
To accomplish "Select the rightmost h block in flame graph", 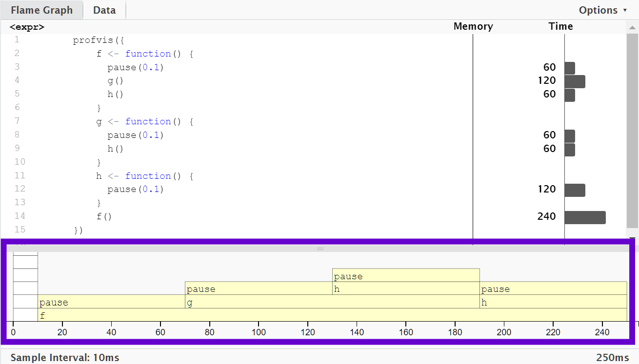I will [x=553, y=302].
